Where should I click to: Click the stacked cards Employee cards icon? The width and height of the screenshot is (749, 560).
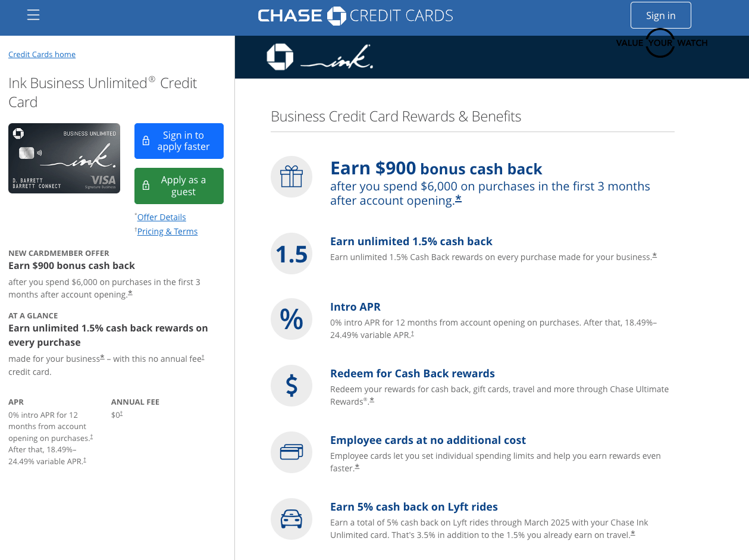click(x=292, y=452)
